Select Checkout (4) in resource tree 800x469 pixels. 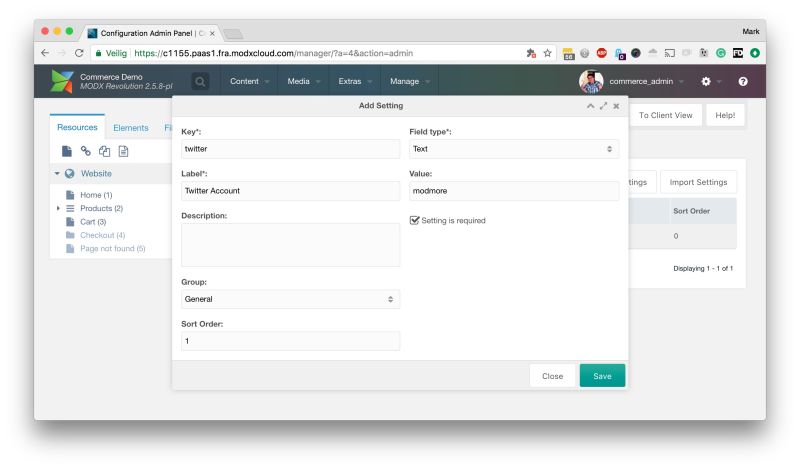pyautogui.click(x=102, y=235)
